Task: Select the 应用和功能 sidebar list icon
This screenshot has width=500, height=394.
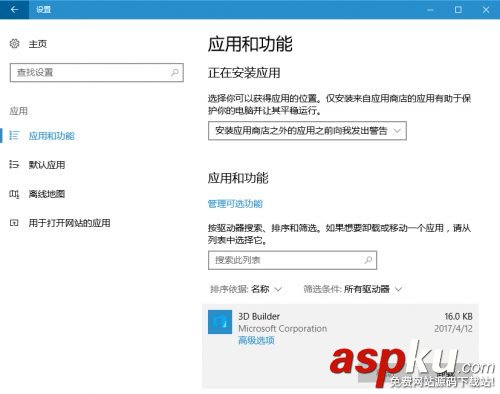Action: point(14,135)
